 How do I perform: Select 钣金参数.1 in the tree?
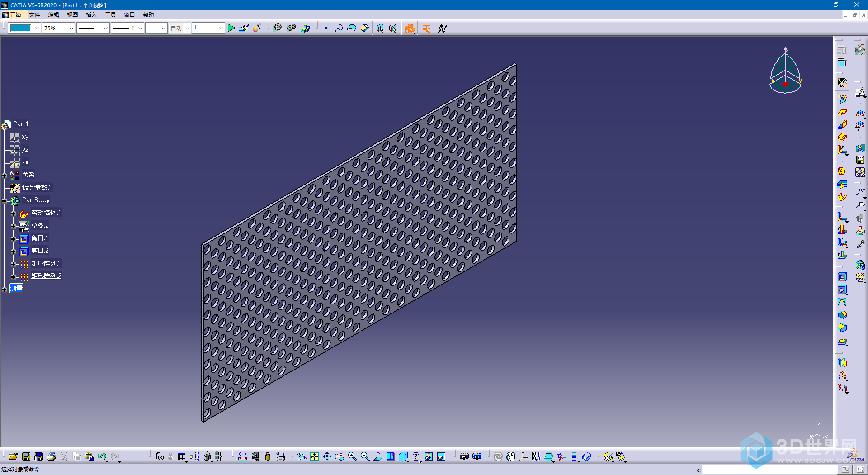(37, 187)
